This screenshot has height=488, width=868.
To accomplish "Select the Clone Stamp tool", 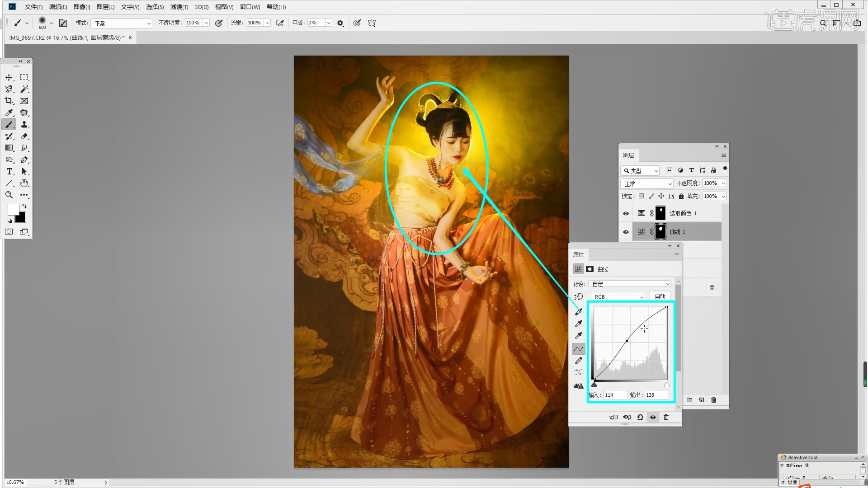I will 24,124.
